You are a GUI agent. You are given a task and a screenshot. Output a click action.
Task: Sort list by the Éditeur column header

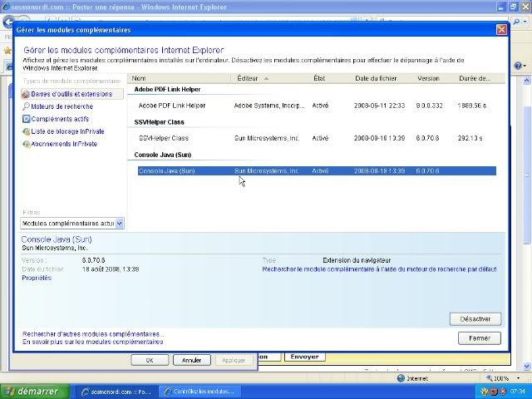pyautogui.click(x=269, y=78)
